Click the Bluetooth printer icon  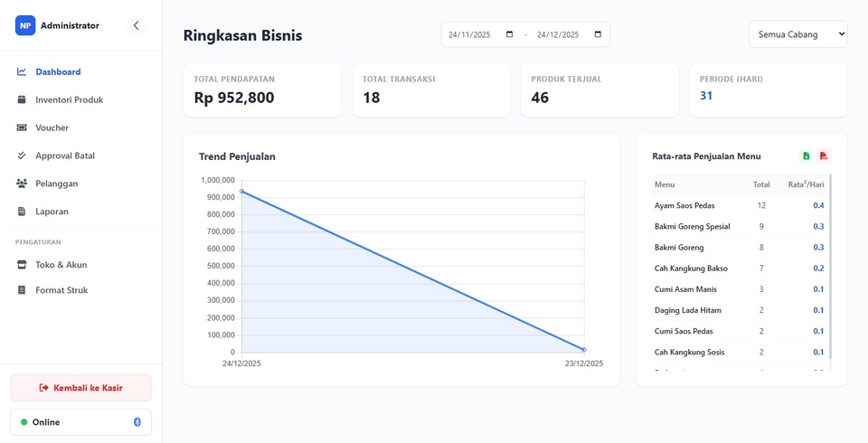pyautogui.click(x=137, y=422)
